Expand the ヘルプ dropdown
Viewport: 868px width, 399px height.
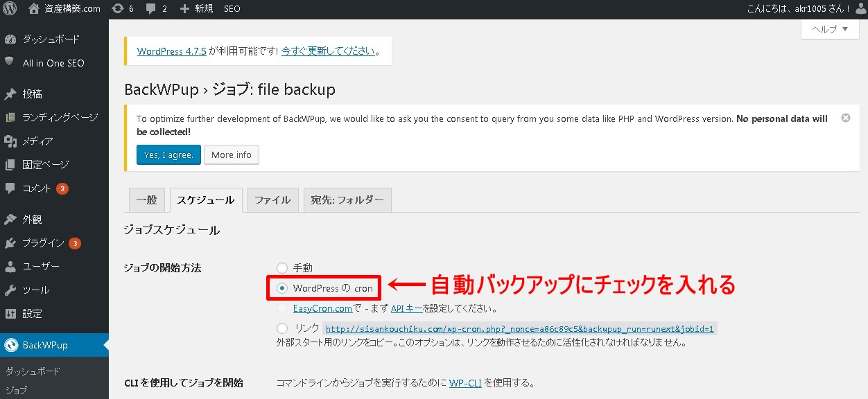tap(830, 29)
